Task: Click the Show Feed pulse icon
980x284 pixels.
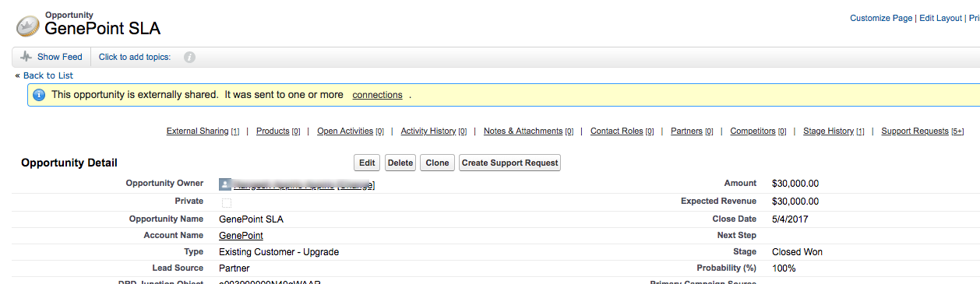Action: point(26,57)
